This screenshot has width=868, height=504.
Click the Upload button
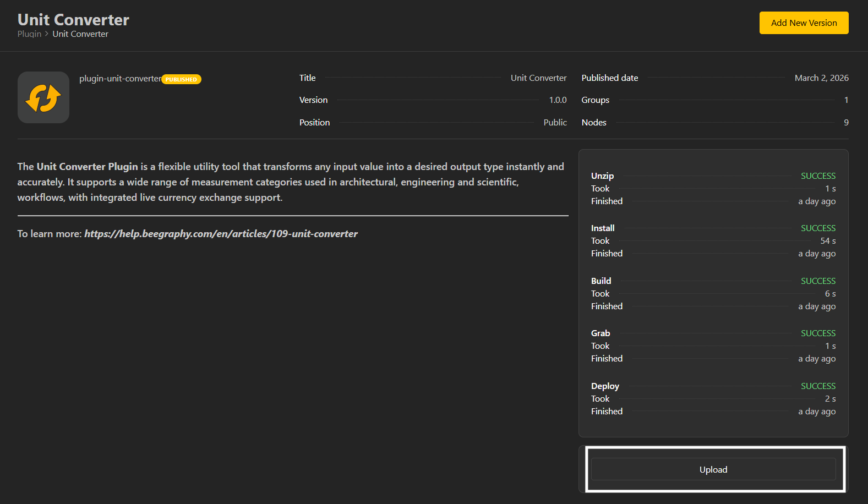pyautogui.click(x=713, y=469)
